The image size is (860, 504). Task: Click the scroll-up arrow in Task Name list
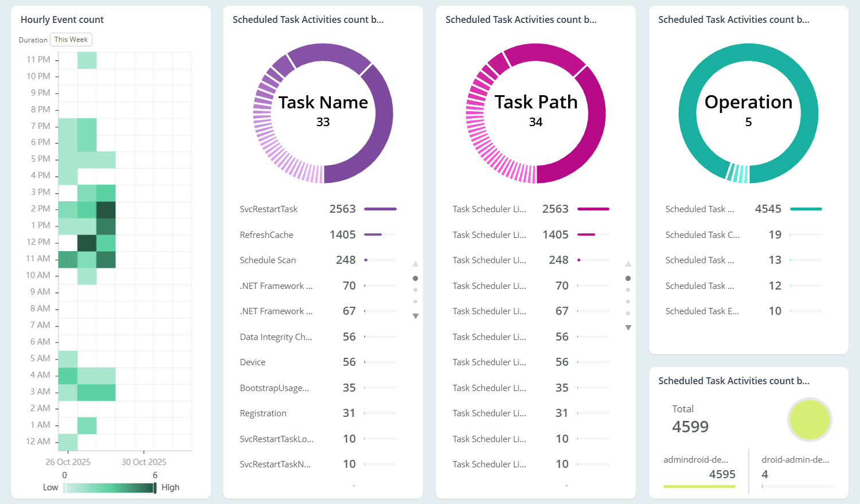tap(415, 263)
